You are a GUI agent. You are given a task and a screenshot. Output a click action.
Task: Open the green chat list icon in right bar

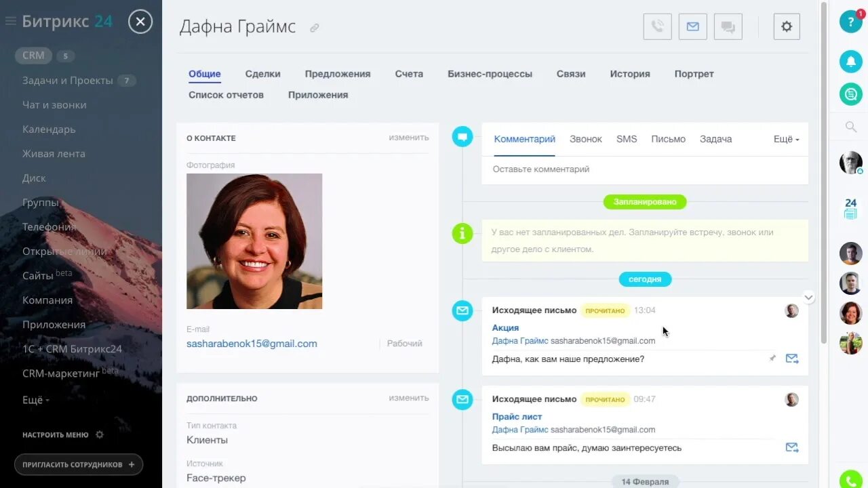[x=850, y=94]
